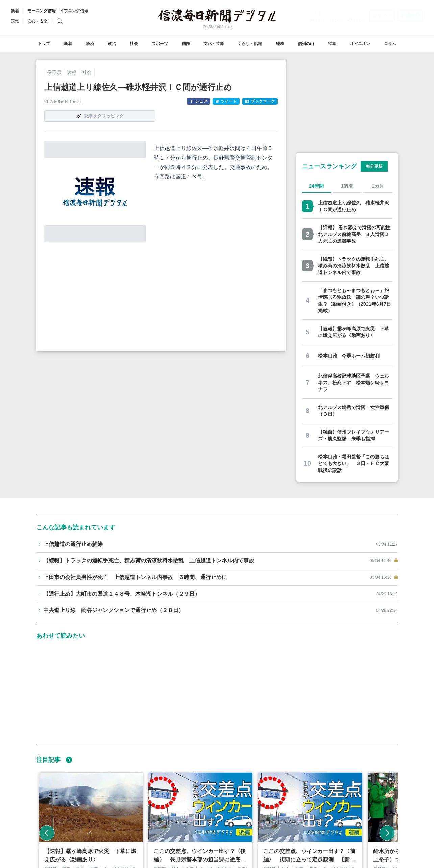Open 国際 navigation item

186,44
